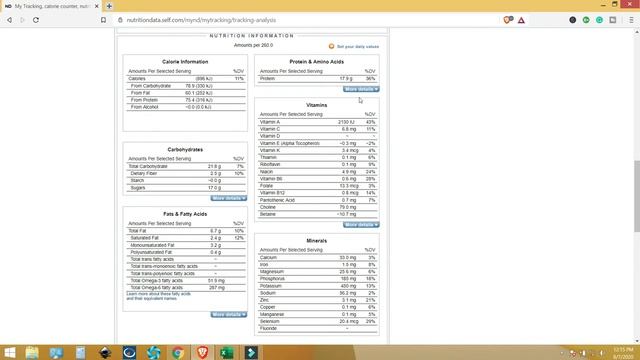
Task: Select the Total Omega-3 fatty acids row
Action: coord(186,280)
